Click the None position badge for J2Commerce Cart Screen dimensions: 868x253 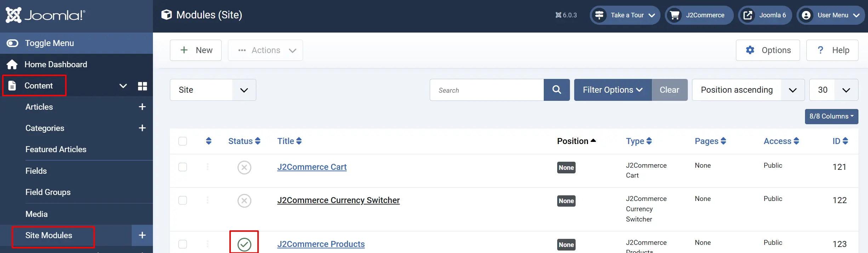(566, 168)
